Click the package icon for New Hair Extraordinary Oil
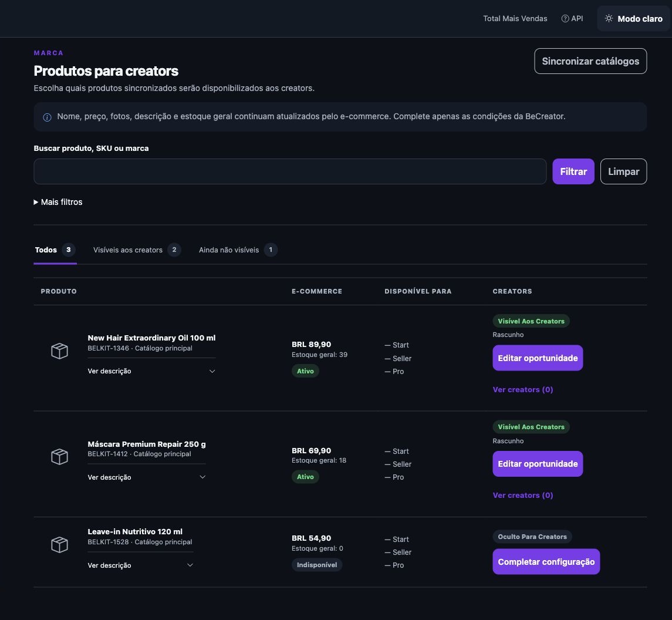 click(x=60, y=351)
